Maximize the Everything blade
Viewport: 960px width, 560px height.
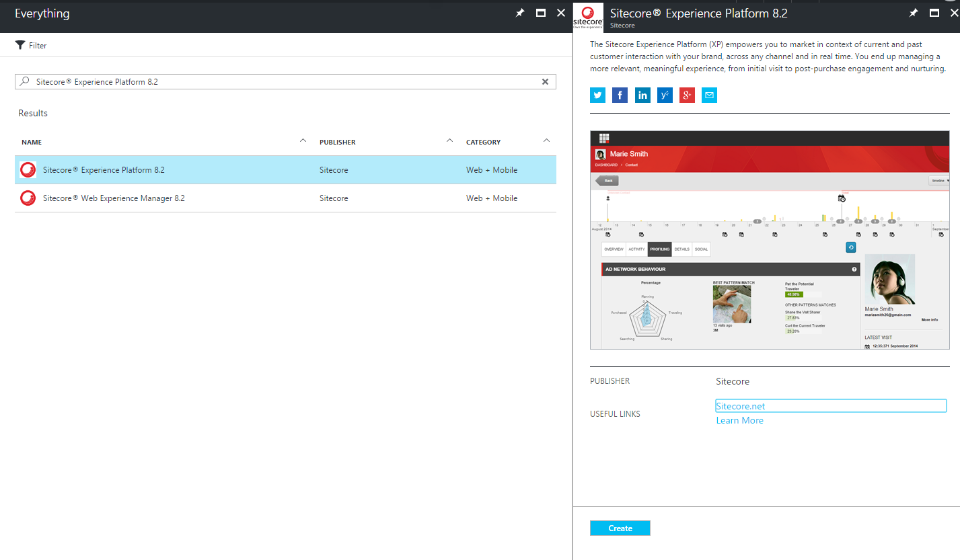point(540,13)
